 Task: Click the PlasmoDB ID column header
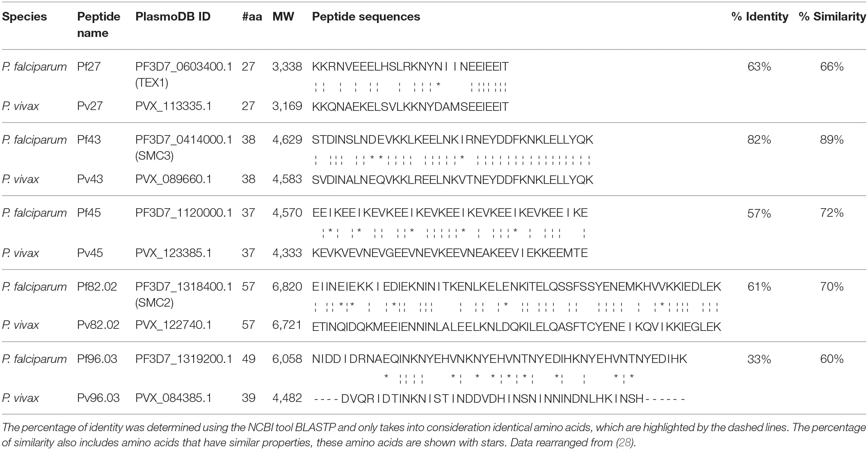pos(173,16)
